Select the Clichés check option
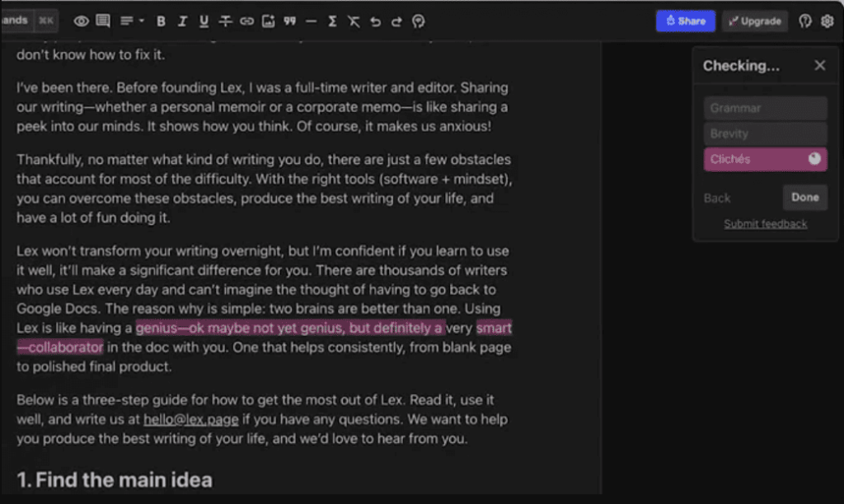The width and height of the screenshot is (844, 504). tap(765, 160)
